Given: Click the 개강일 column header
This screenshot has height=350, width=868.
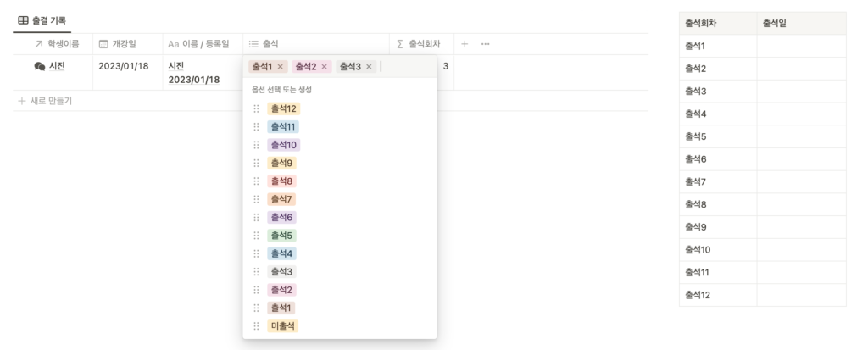Looking at the screenshot, I should coord(128,44).
